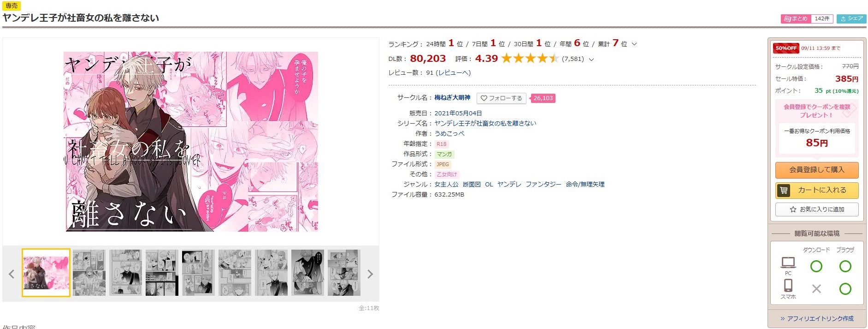Open アフィリエイトリンク作成 link
The image size is (868, 329).
tap(817, 319)
